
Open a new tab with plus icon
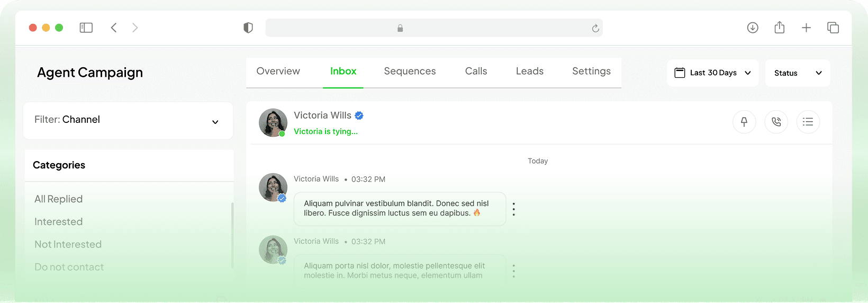point(806,28)
